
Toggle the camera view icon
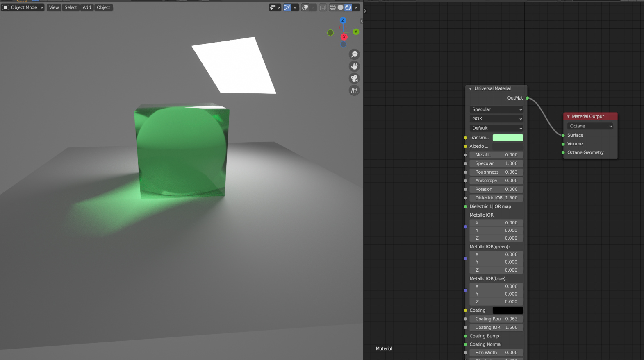[354, 78]
